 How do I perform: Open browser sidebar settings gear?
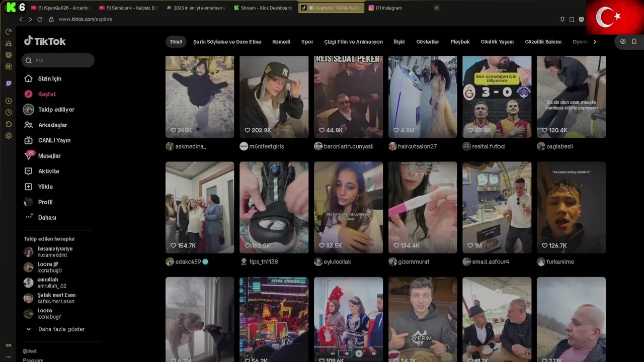pyautogui.click(x=9, y=136)
